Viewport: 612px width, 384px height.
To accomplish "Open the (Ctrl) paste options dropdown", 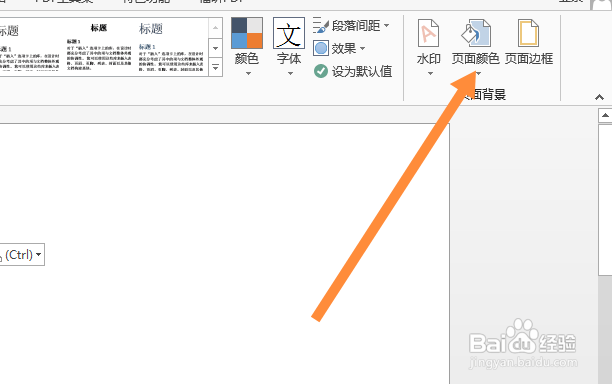I will point(22,254).
